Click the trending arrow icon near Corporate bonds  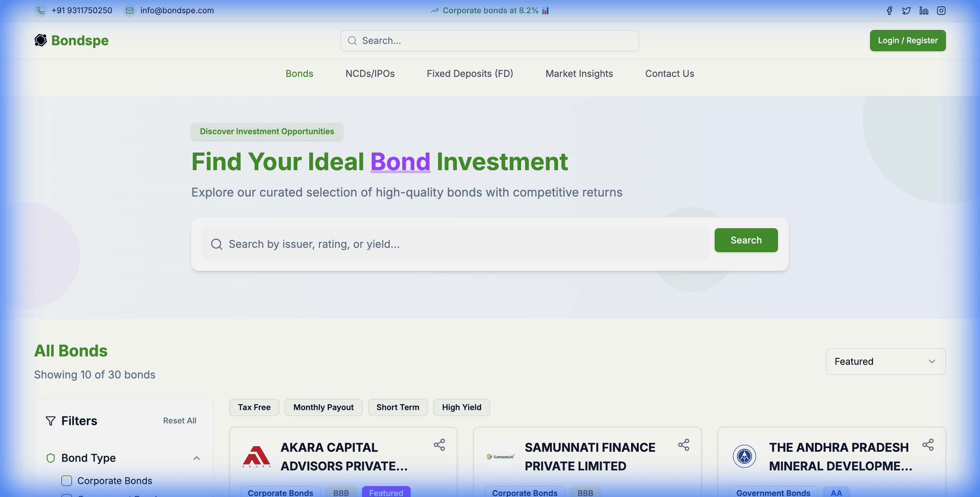[x=434, y=11]
